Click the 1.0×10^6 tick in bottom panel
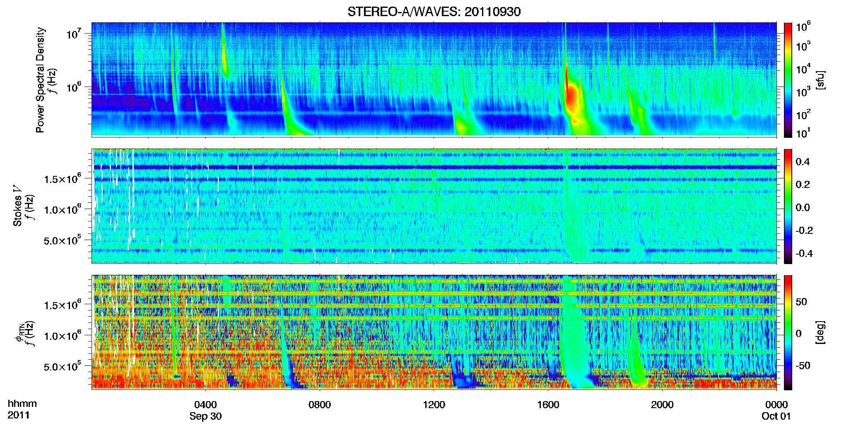This screenshot has height=447, width=868. tap(63, 335)
